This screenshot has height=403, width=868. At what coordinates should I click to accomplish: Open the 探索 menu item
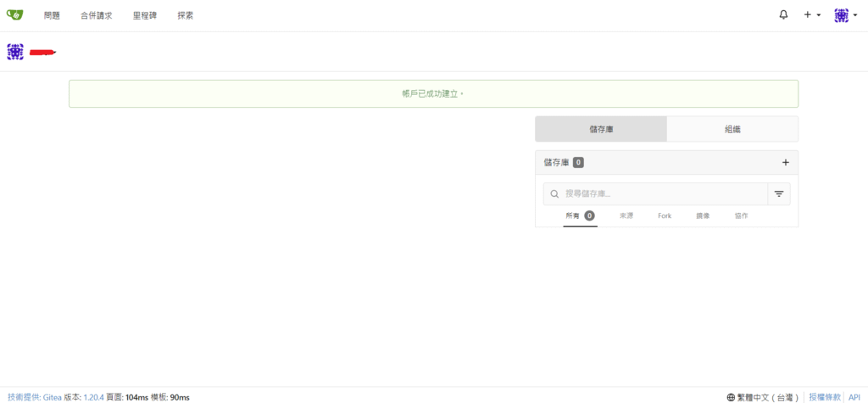pyautogui.click(x=186, y=15)
